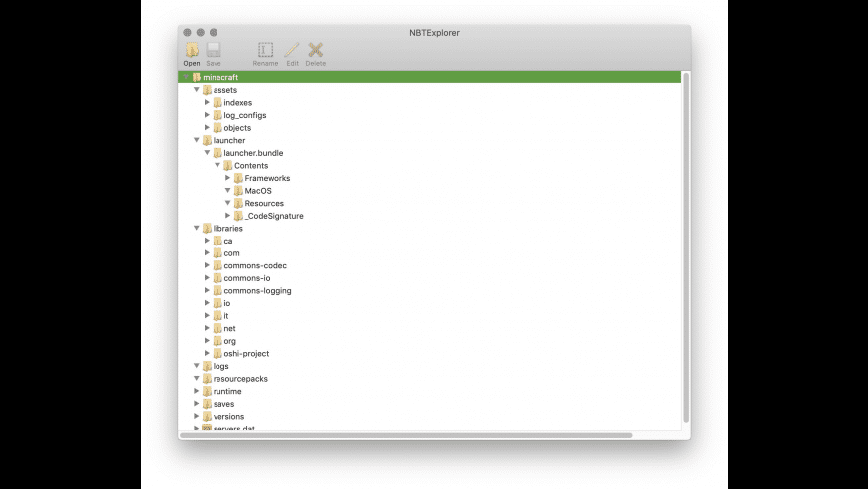Screen dimensions: 868x489
Task: Select the 'com' tree row text
Action: pyautogui.click(x=231, y=253)
